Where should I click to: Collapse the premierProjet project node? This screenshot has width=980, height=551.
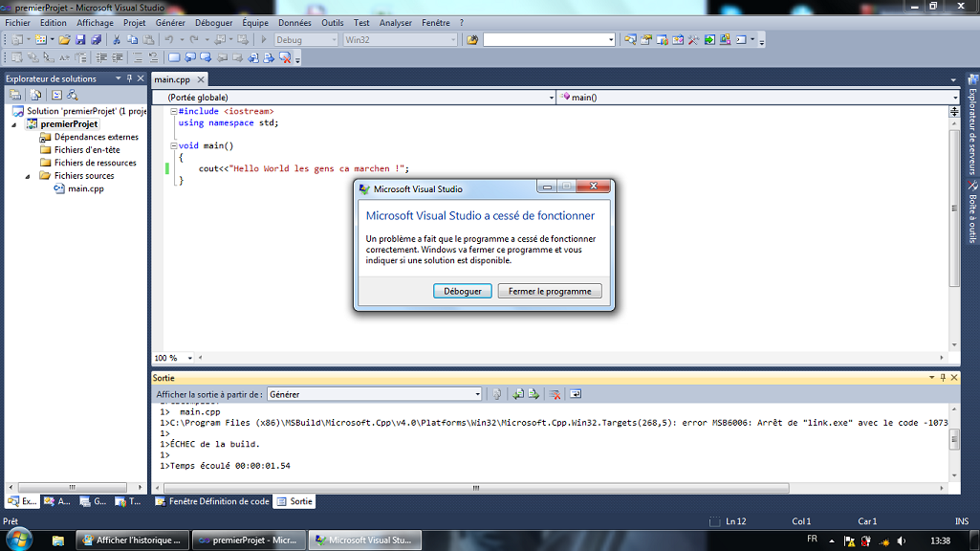pos(14,124)
